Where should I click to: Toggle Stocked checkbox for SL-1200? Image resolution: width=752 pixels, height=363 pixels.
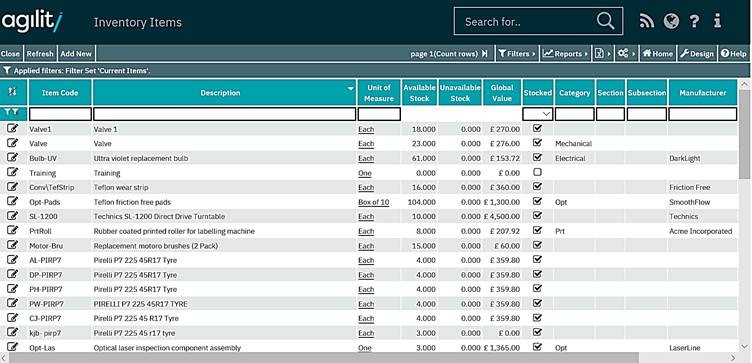[538, 215]
